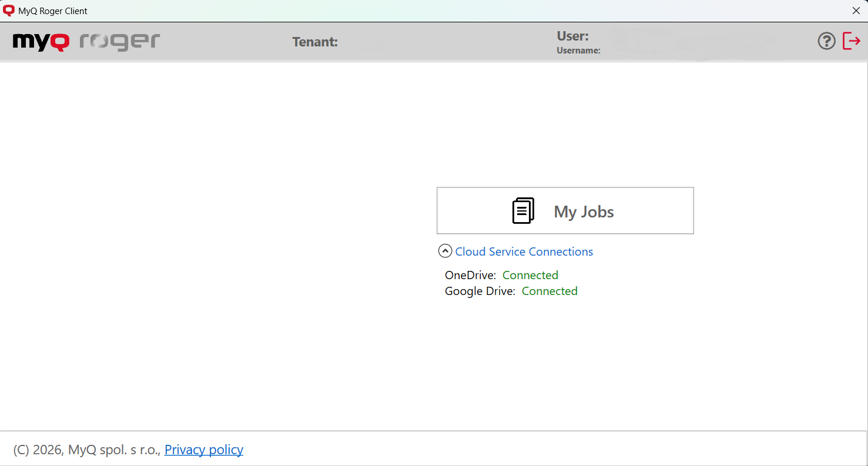The image size is (868, 466).
Task: Click the red logout icon
Action: [x=852, y=41]
